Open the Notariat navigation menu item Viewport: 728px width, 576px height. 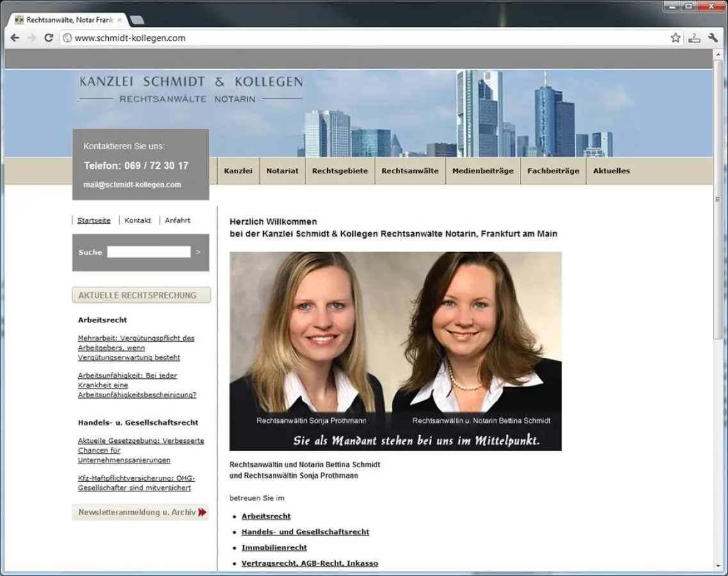tap(282, 171)
